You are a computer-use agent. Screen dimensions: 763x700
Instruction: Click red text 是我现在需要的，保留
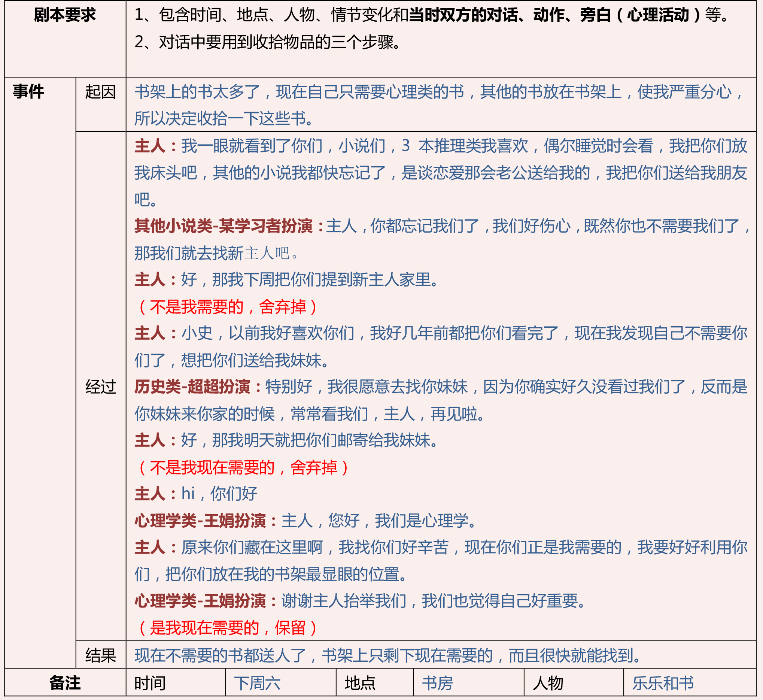[x=227, y=628]
